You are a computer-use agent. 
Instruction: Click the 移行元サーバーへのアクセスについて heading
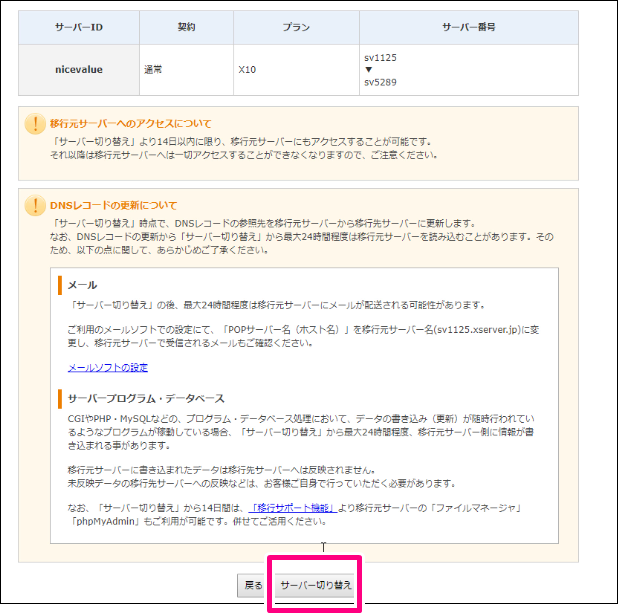(x=130, y=124)
